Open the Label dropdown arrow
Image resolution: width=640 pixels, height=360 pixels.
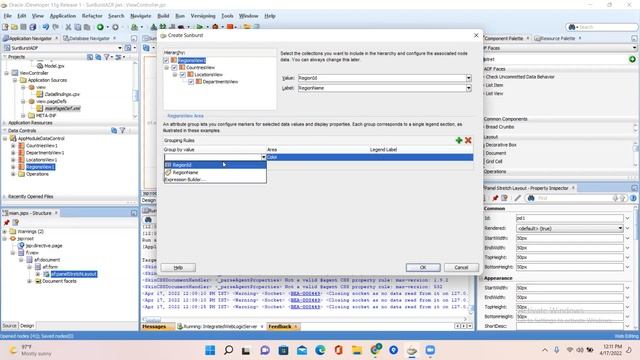pyautogui.click(x=469, y=88)
